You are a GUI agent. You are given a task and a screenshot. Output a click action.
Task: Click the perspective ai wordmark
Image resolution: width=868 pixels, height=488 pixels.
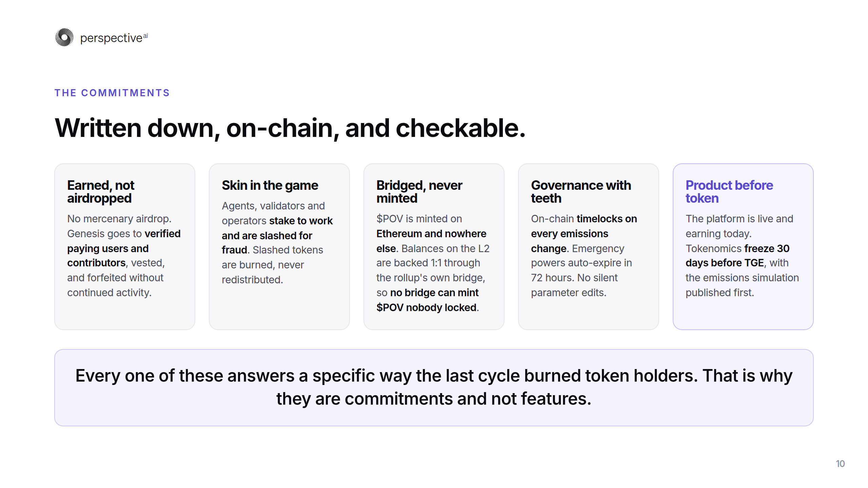(114, 38)
